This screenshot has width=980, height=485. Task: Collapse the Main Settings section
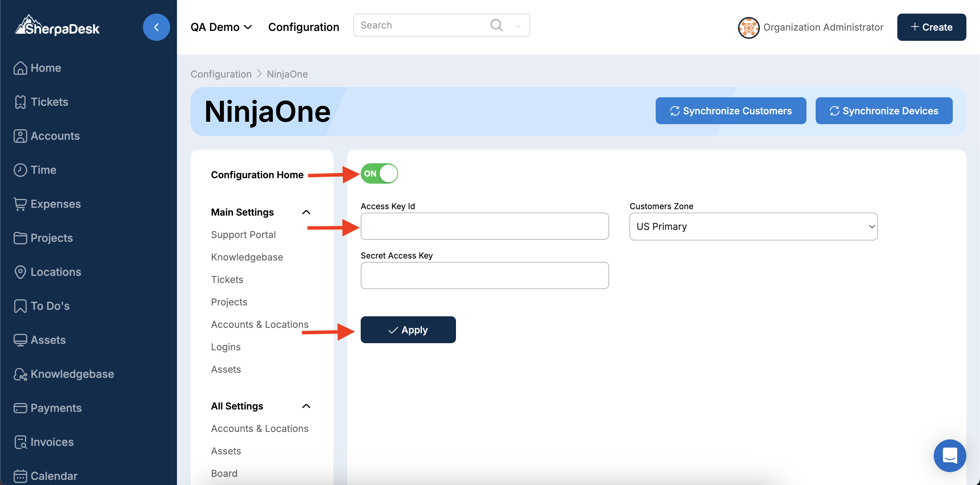[x=306, y=212]
